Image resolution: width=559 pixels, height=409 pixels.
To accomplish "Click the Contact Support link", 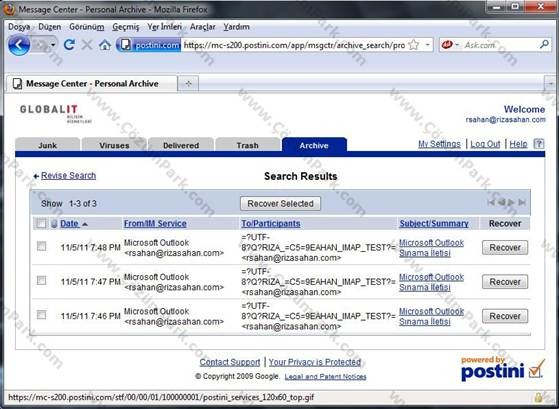I will (230, 362).
